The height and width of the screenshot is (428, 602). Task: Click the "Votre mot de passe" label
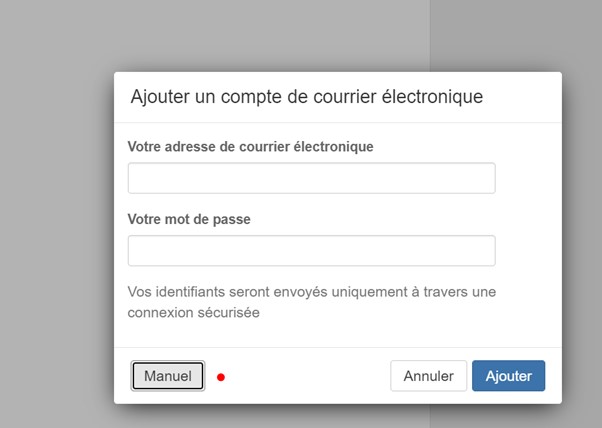[x=189, y=219]
